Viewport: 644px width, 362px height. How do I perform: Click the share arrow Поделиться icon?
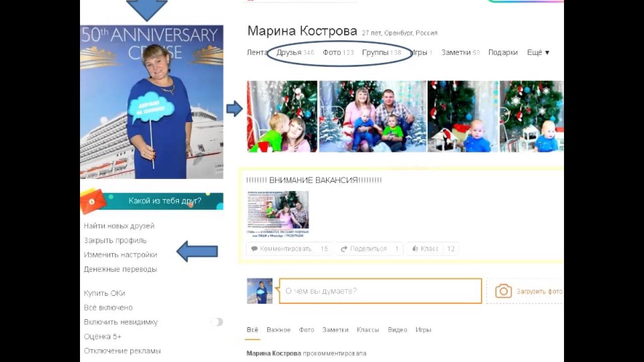(x=344, y=249)
